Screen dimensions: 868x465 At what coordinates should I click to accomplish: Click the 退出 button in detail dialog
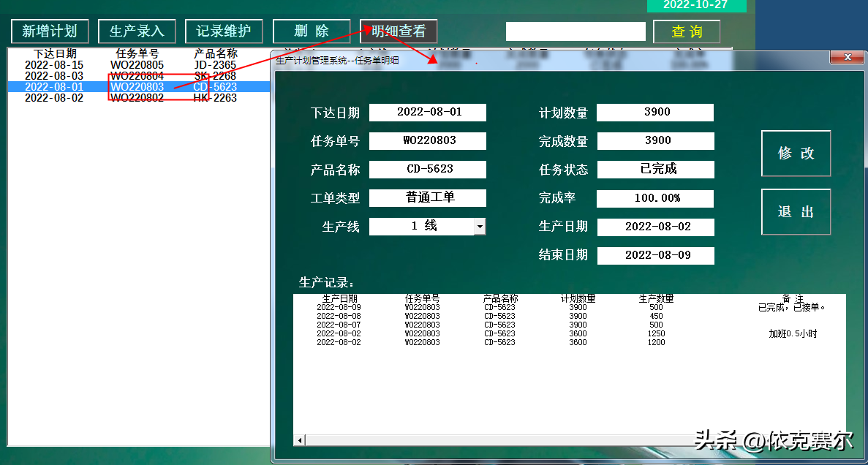[796, 212]
